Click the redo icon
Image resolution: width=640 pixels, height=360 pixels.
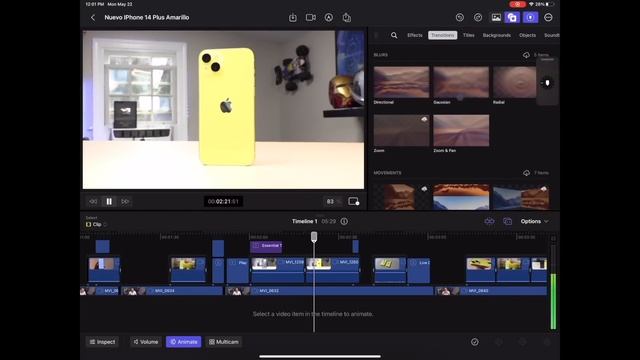pyautogui.click(x=478, y=18)
